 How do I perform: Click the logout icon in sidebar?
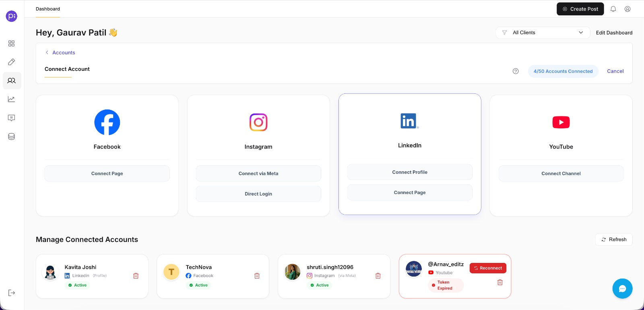(11, 293)
